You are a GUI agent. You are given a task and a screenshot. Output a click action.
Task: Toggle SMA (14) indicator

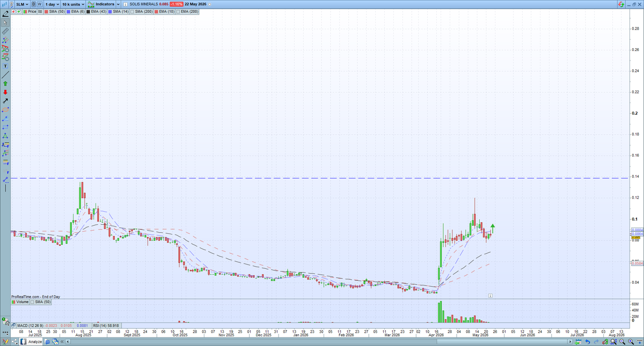118,11
